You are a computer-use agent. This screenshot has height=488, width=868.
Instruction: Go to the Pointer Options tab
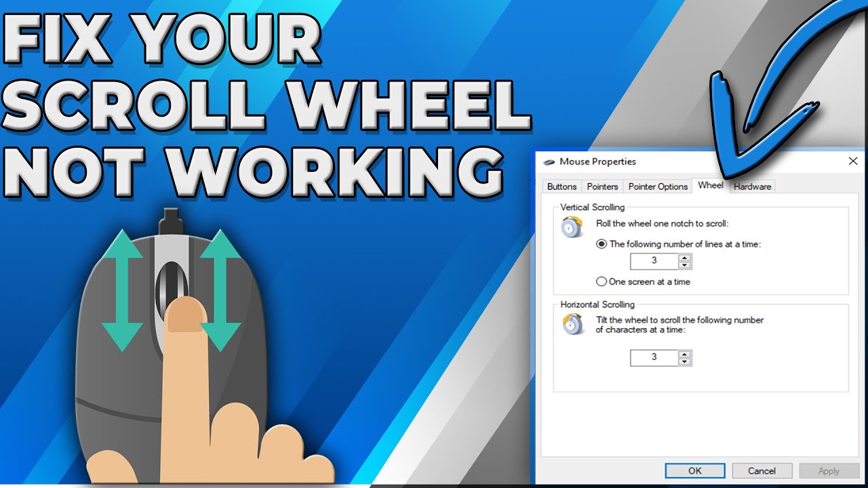658,186
